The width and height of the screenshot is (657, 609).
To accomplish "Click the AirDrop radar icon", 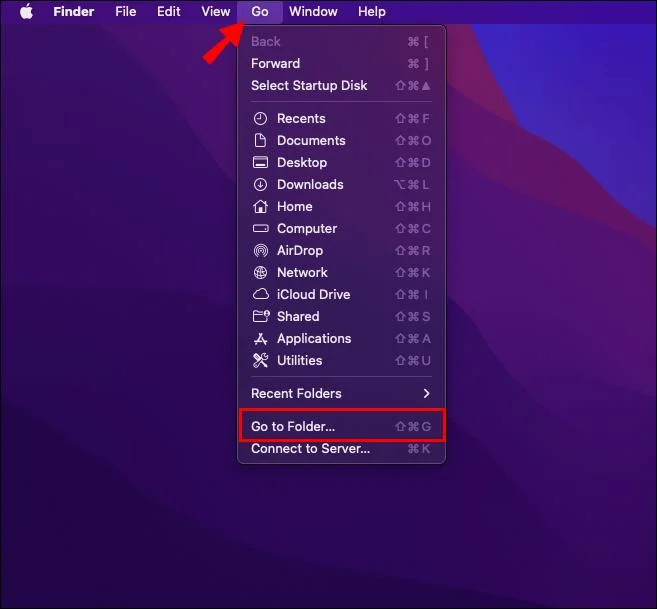I will 260,251.
